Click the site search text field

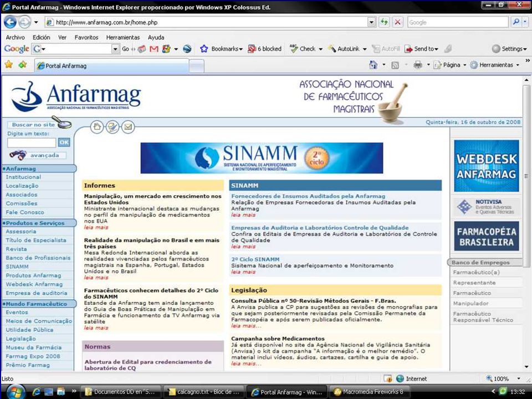tap(32, 142)
